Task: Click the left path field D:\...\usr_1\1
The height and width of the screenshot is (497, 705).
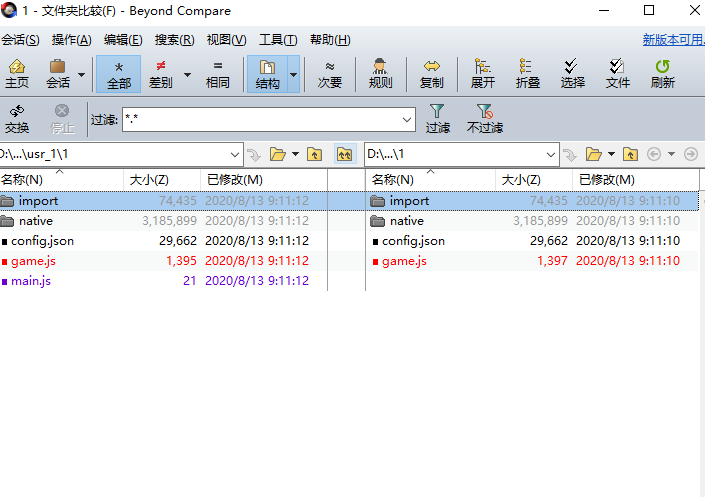Action: pyautogui.click(x=113, y=154)
